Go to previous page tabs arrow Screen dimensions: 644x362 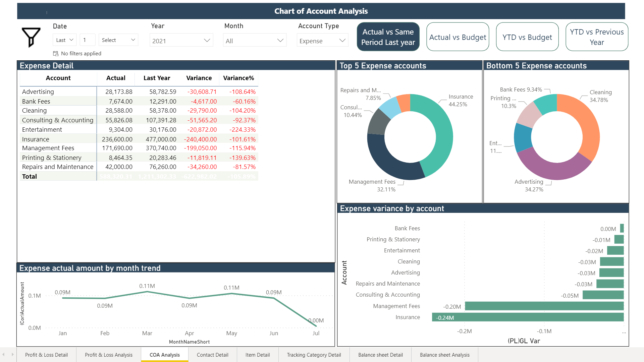4,355
